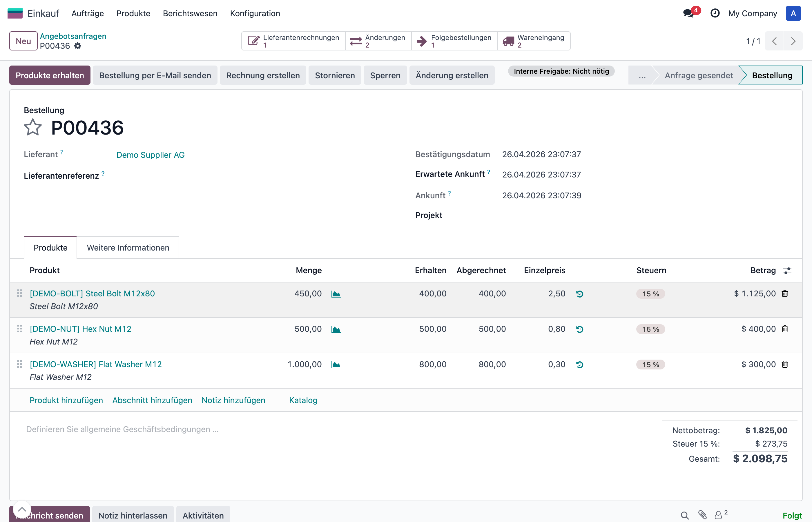Open the messages chat icon

point(688,13)
